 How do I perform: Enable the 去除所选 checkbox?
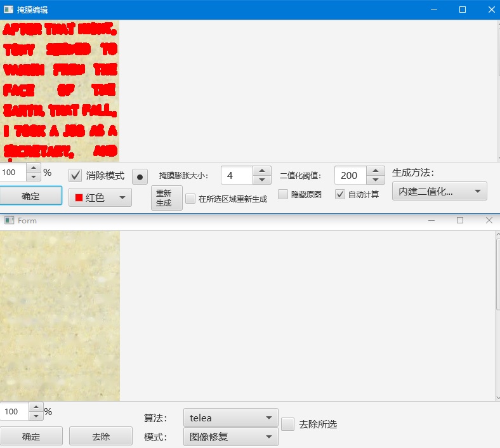(x=287, y=425)
